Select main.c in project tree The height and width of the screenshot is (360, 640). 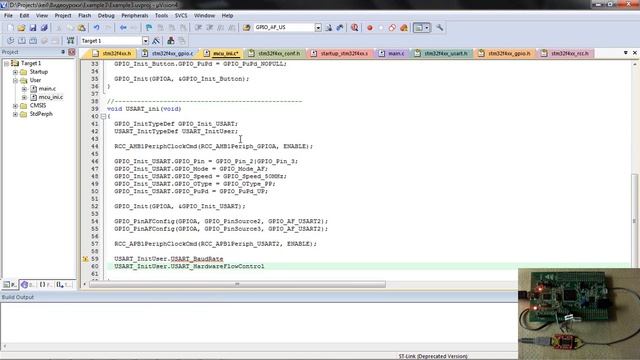click(x=47, y=89)
